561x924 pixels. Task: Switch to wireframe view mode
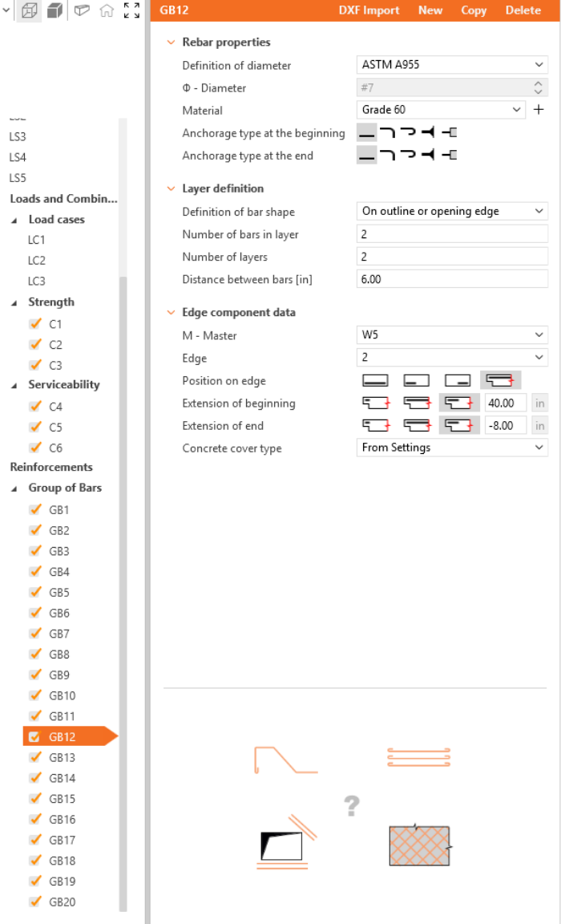(x=29, y=11)
